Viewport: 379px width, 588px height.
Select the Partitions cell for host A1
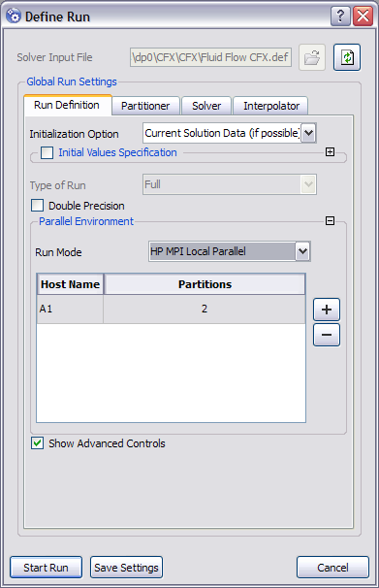(x=205, y=309)
